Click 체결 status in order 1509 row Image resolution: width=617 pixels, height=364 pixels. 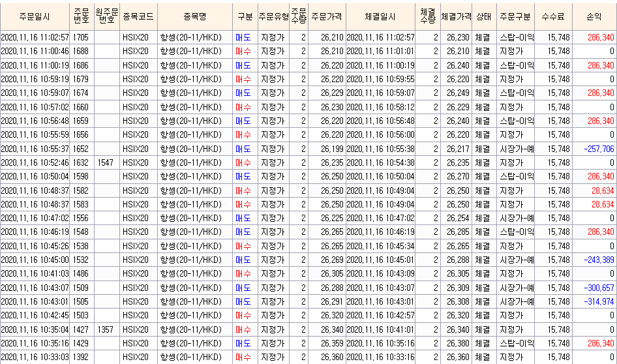483,288
